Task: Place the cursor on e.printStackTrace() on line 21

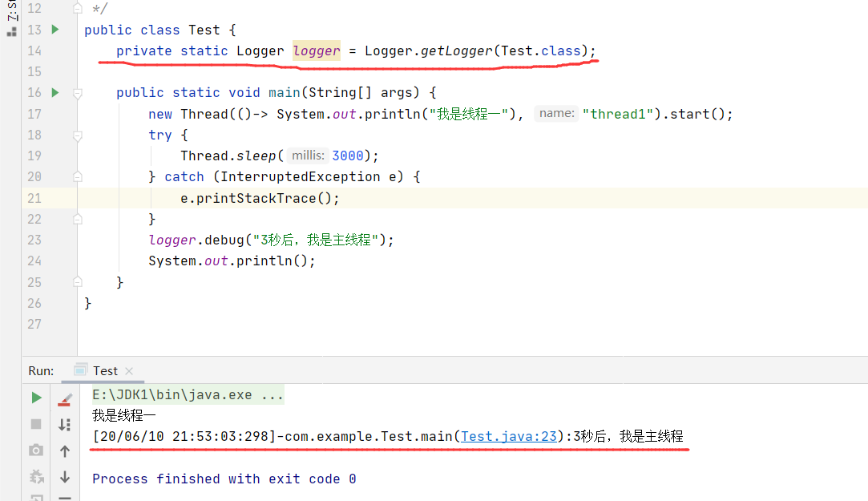Action: (x=260, y=198)
